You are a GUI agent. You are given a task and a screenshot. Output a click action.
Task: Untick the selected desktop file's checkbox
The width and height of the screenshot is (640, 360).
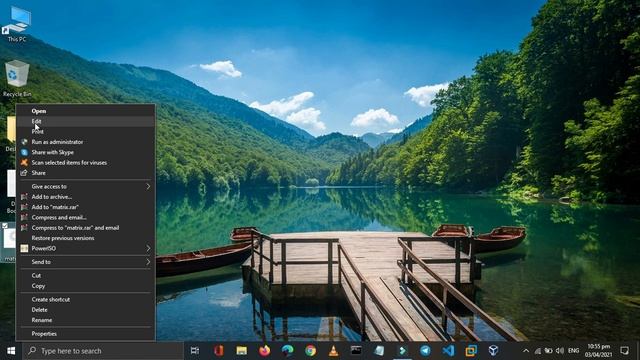click(4, 226)
